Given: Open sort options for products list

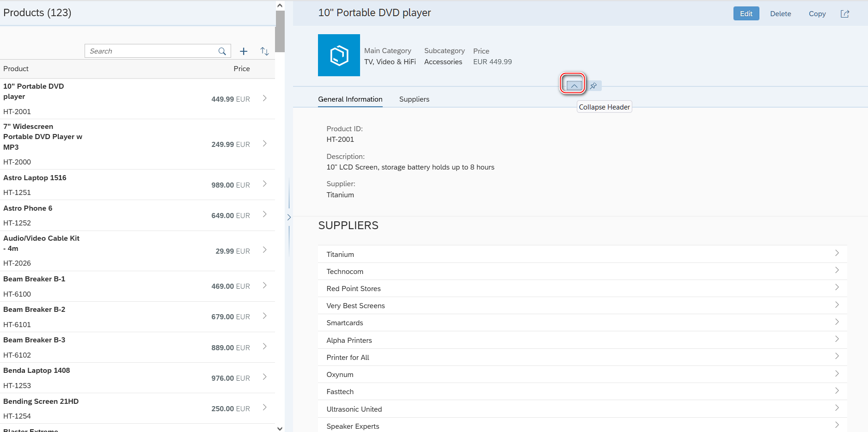Looking at the screenshot, I should point(264,51).
